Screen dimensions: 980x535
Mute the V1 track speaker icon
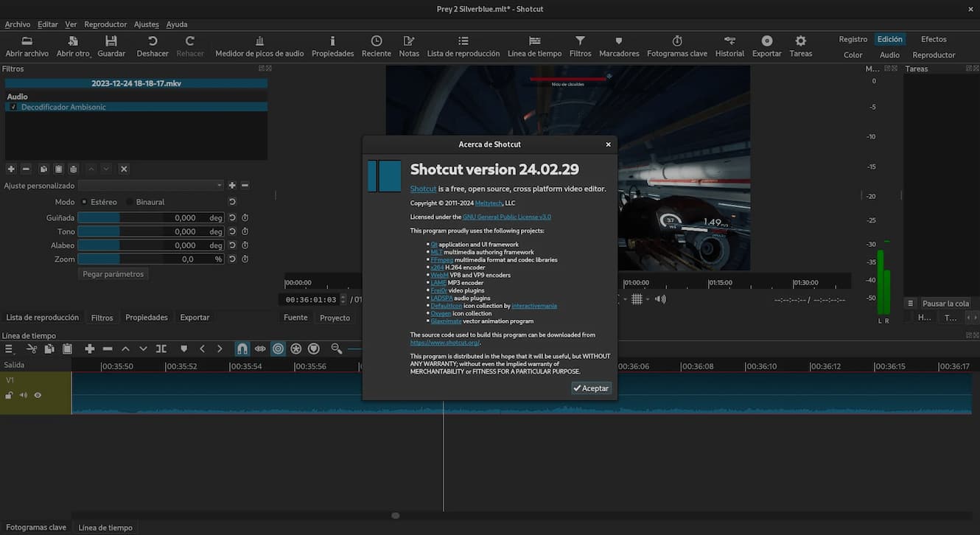[23, 396]
